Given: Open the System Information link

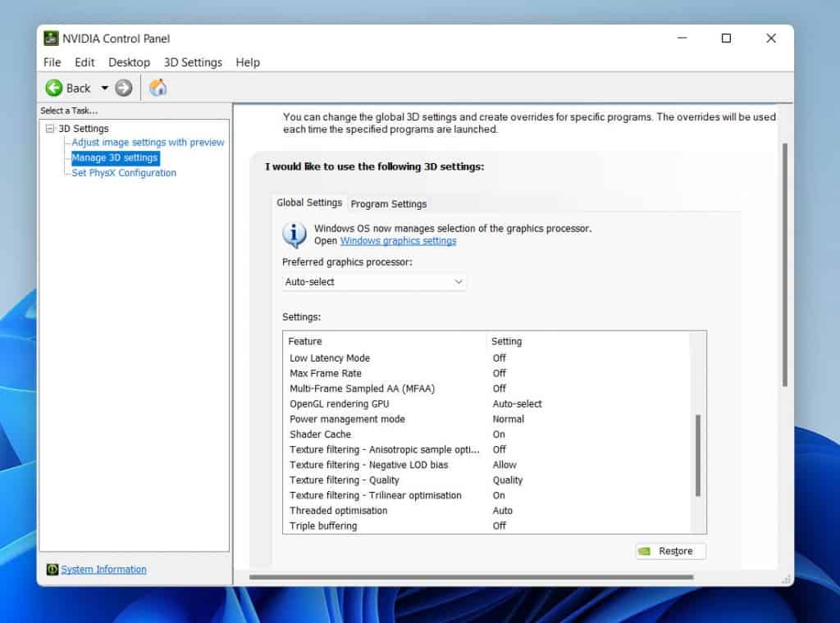Looking at the screenshot, I should point(103,569).
